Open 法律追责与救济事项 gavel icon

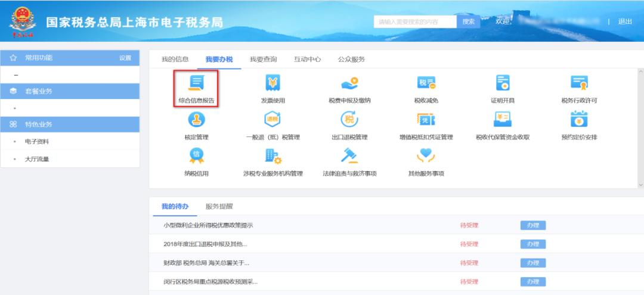349,156
